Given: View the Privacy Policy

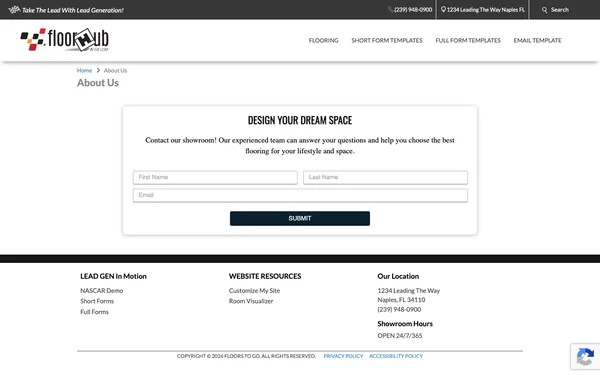Looking at the screenshot, I should pos(343,356).
